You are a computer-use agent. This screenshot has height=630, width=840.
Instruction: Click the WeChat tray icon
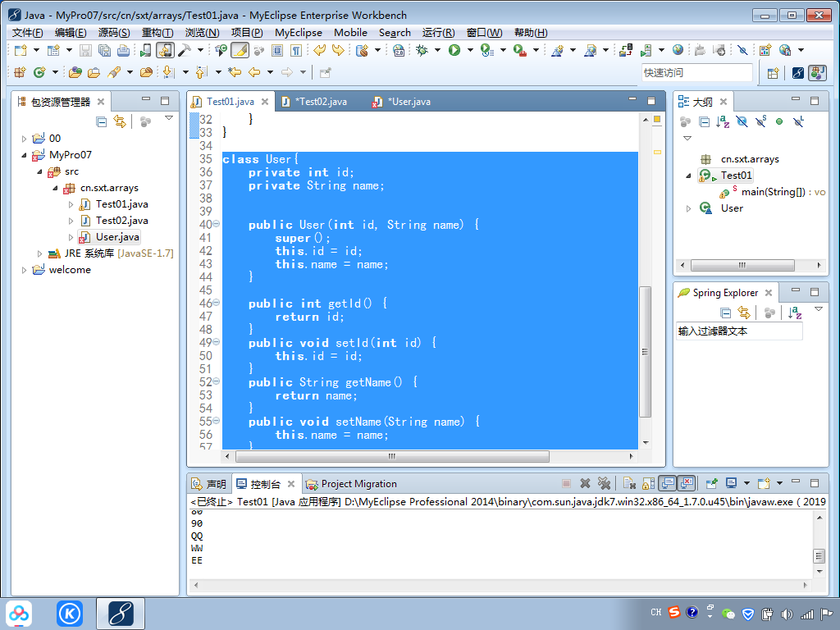[x=728, y=614]
